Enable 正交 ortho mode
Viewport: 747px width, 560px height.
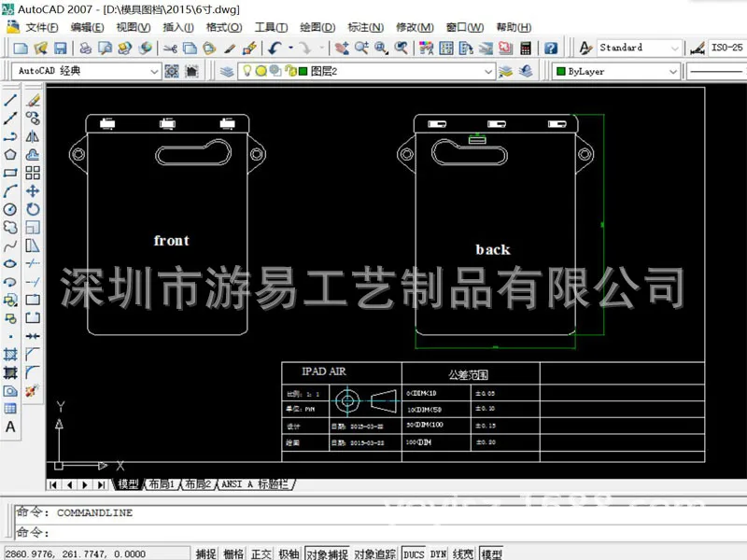click(x=261, y=553)
